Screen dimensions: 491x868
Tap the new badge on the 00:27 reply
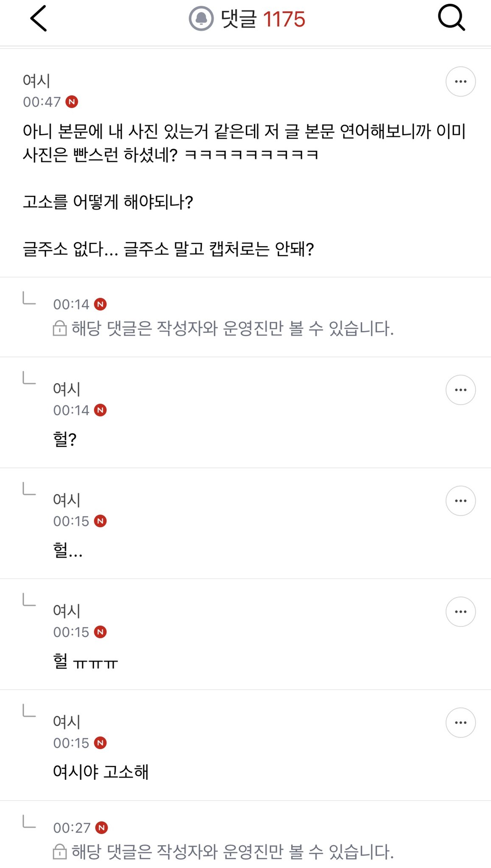(101, 827)
